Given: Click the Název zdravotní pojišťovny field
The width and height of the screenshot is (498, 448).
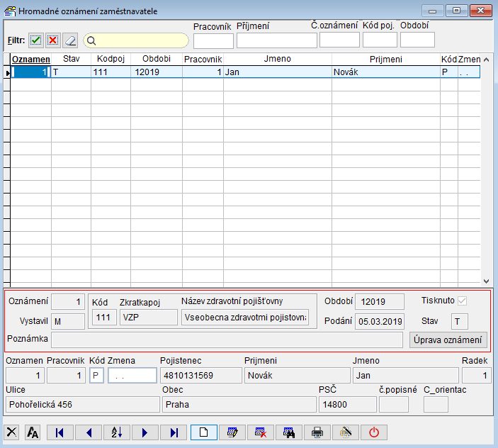Looking at the screenshot, I should point(245,318).
